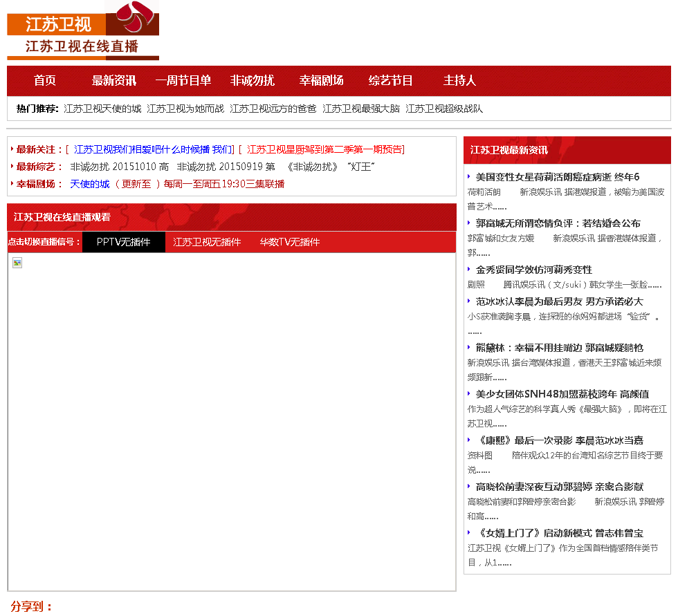This screenshot has width=678, height=616.
Task: Open hot recommendation 江苏卫视远方的爸爸
Action: [273, 109]
